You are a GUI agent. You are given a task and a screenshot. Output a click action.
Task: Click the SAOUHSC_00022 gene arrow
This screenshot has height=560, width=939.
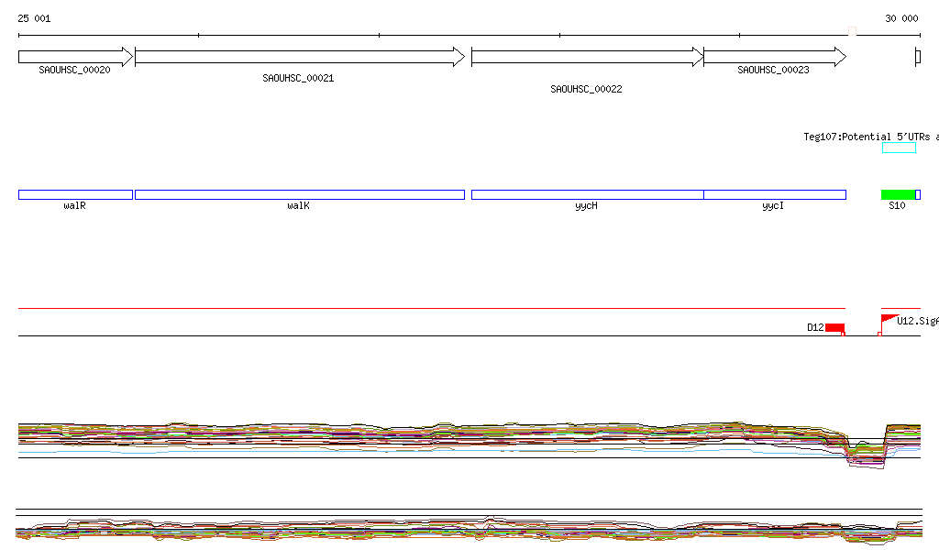[x=587, y=57]
